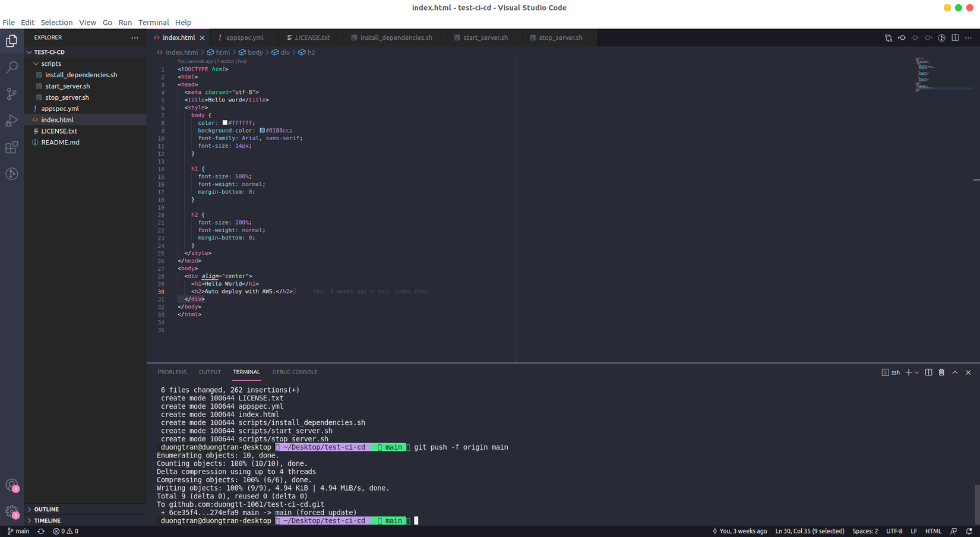This screenshot has height=537, width=980.
Task: Synchronize changes in status bar
Action: pos(41,532)
